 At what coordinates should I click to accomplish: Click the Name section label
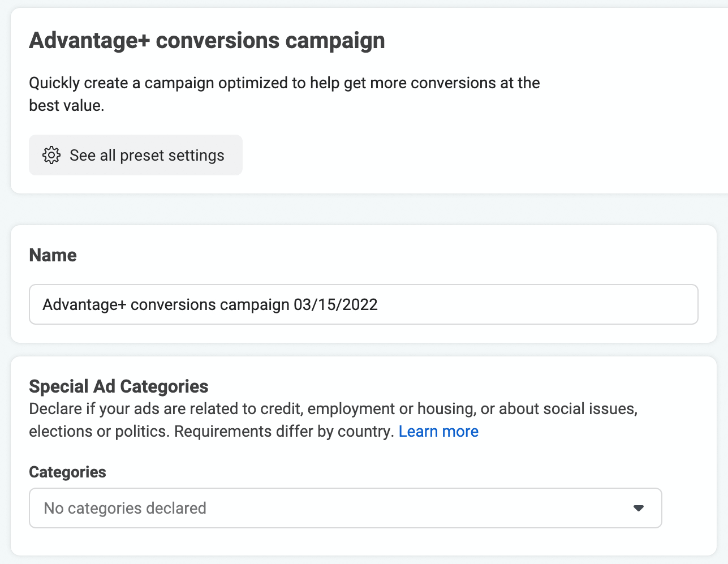click(x=53, y=255)
